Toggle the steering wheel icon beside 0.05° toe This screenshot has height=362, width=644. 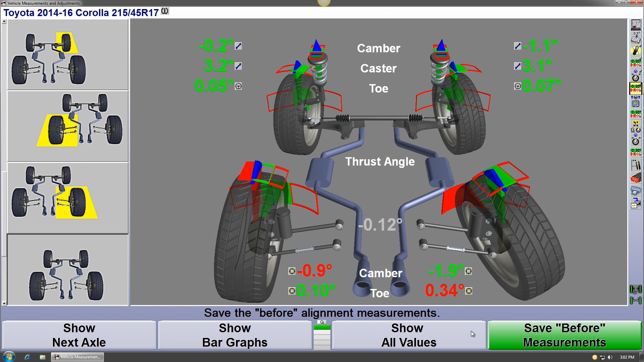[x=238, y=86]
